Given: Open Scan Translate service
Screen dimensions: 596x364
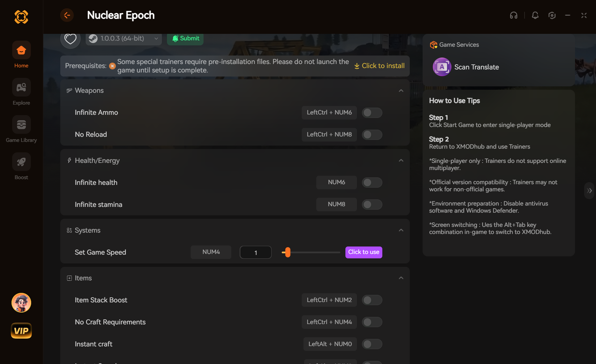Looking at the screenshot, I should pyautogui.click(x=466, y=67).
